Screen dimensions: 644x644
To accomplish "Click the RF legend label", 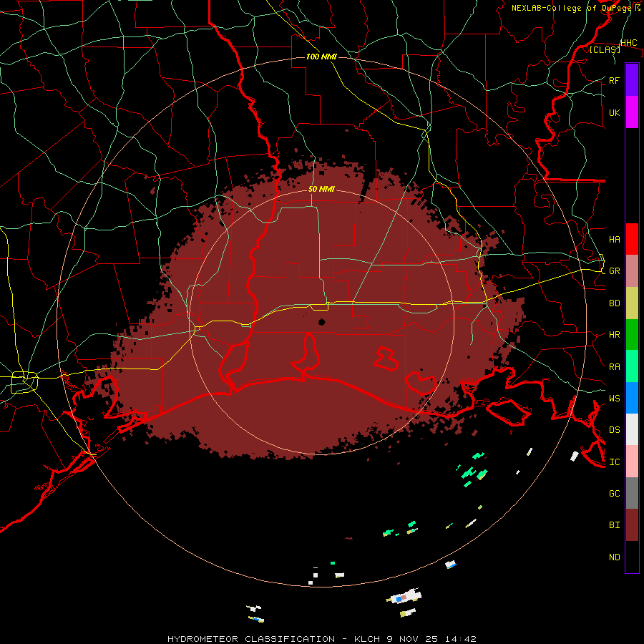I will point(614,80).
